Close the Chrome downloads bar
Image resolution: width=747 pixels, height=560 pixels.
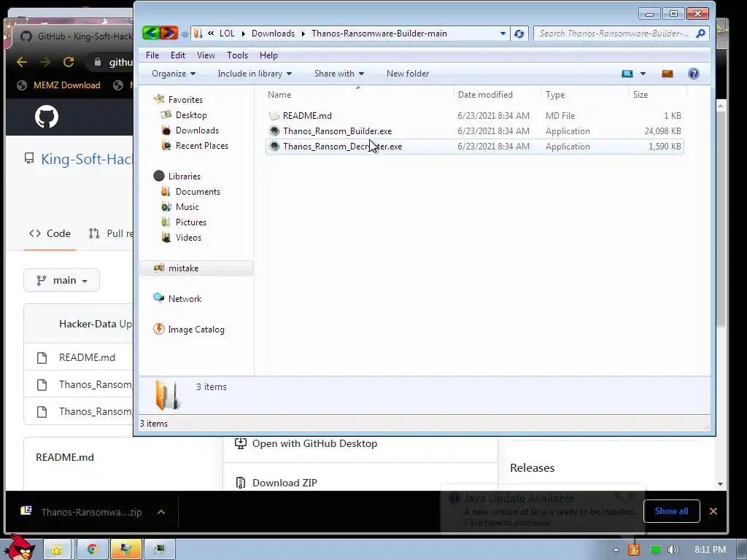click(713, 511)
